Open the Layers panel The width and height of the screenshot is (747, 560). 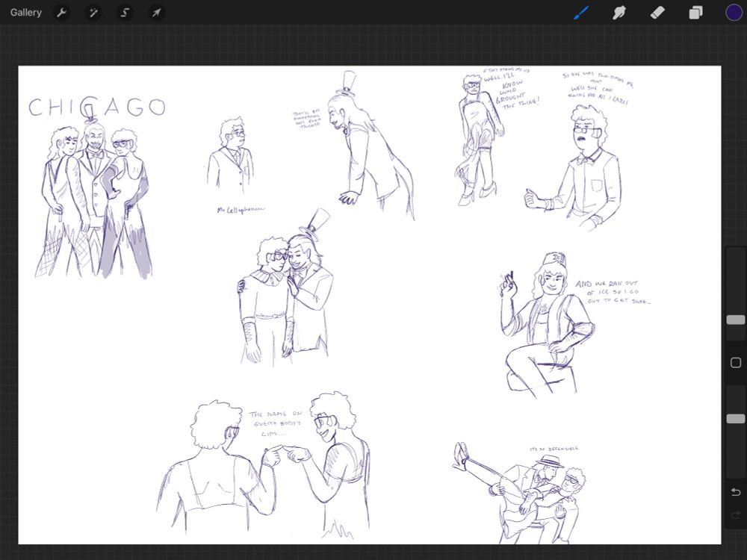point(695,13)
